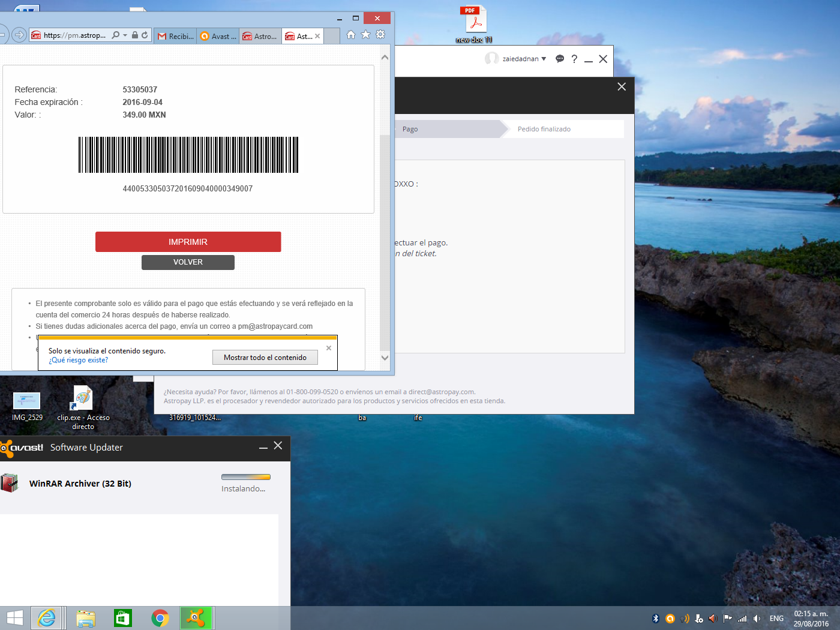Open the chat bubble icon in Avast window
840x630 pixels.
point(560,59)
